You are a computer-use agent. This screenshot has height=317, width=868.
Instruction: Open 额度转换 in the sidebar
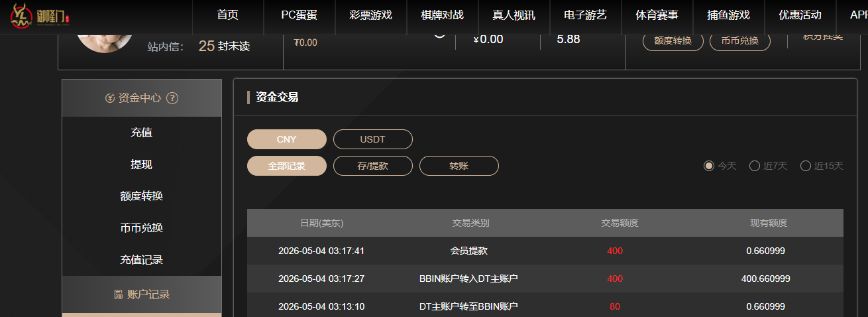click(x=142, y=196)
